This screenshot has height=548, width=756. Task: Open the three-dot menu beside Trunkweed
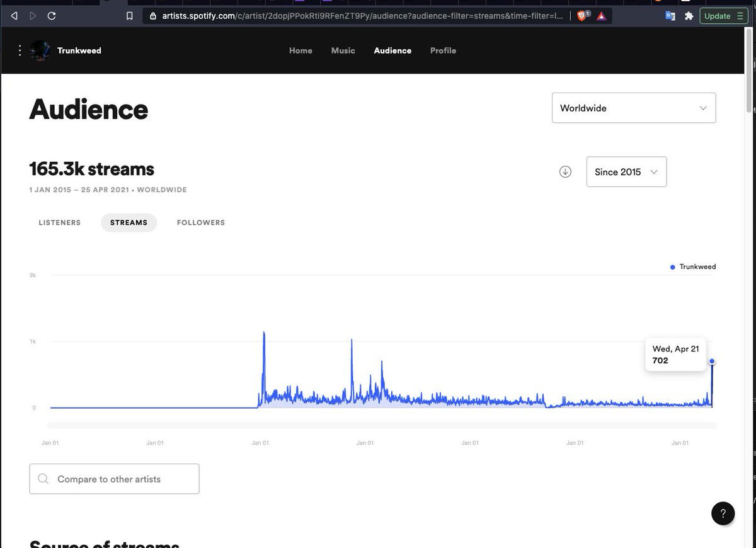(20, 50)
